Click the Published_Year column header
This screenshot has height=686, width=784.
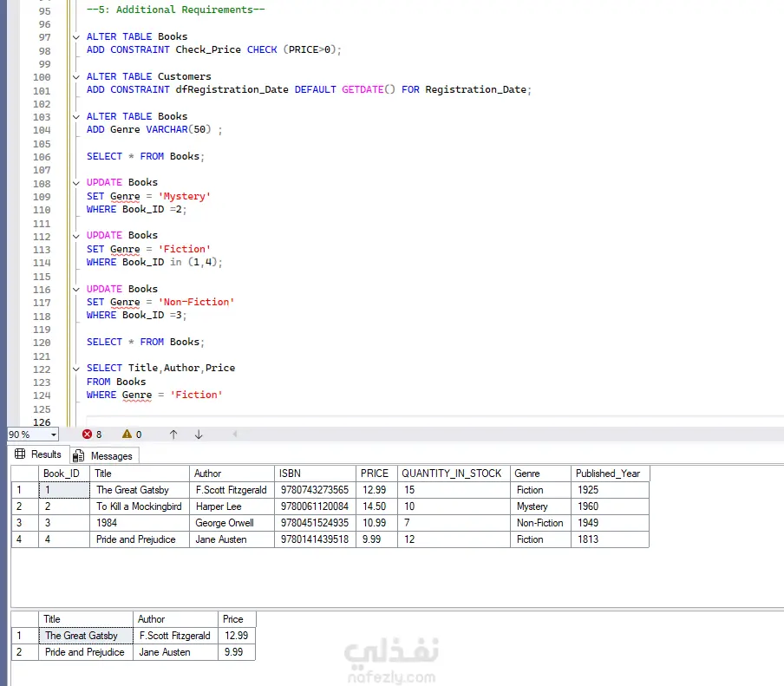click(610, 474)
